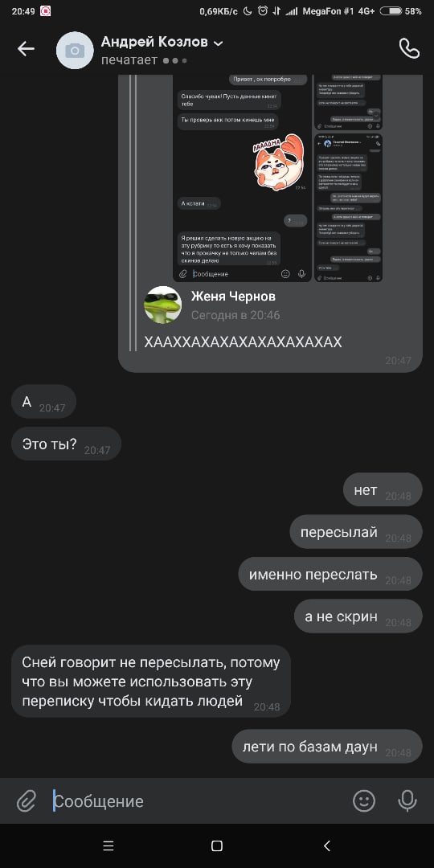Select the 'именно переслать' message bubble
Screen dimensions: 434x868
pos(330,574)
